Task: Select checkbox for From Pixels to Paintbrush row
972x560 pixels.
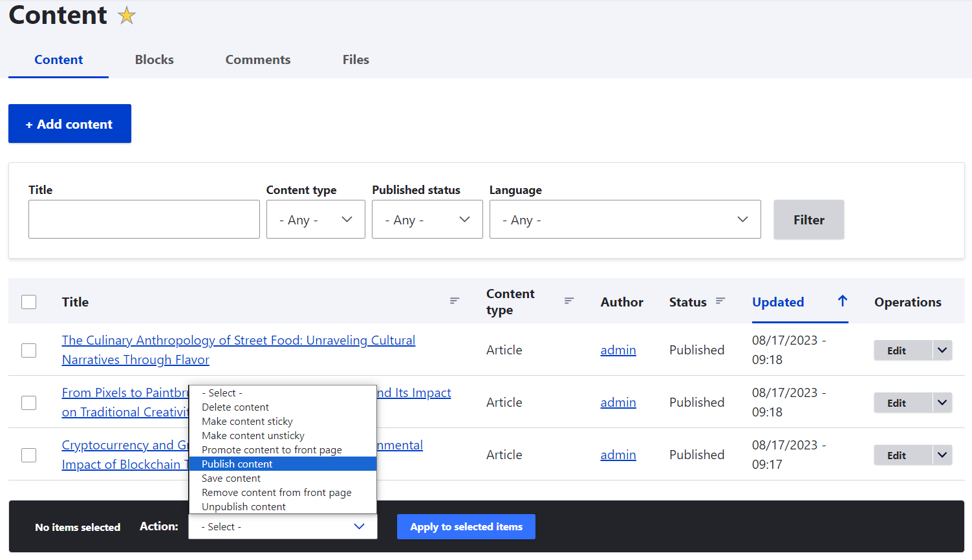Action: click(29, 403)
